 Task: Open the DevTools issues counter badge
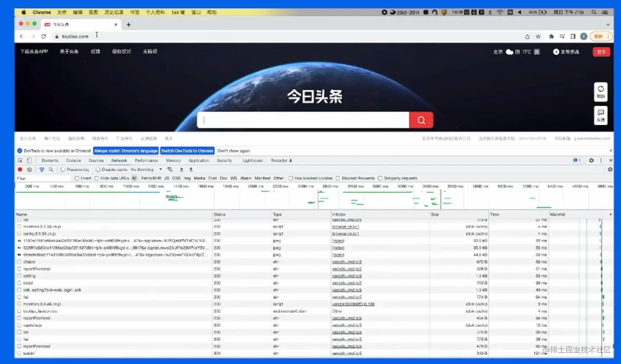tap(577, 161)
